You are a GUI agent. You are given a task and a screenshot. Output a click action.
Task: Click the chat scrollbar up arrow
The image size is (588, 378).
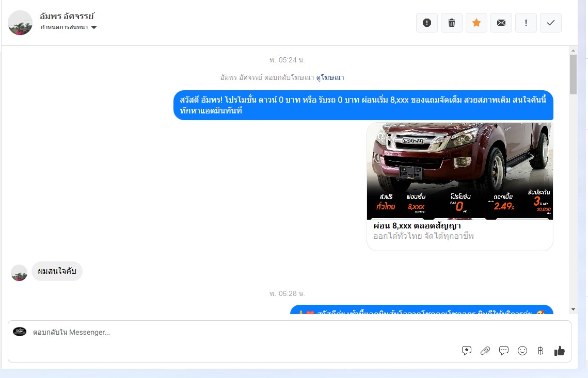(573, 51)
